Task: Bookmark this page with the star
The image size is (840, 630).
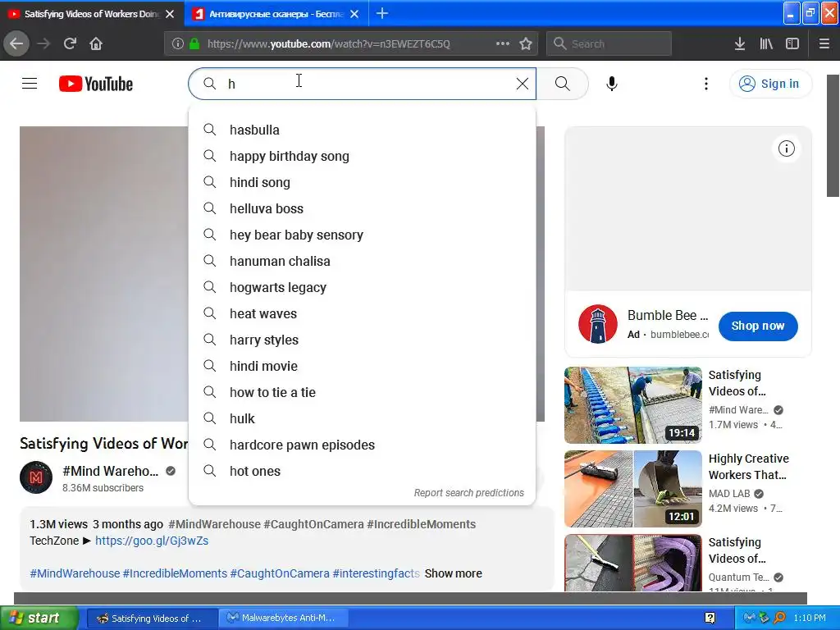Action: click(x=526, y=43)
